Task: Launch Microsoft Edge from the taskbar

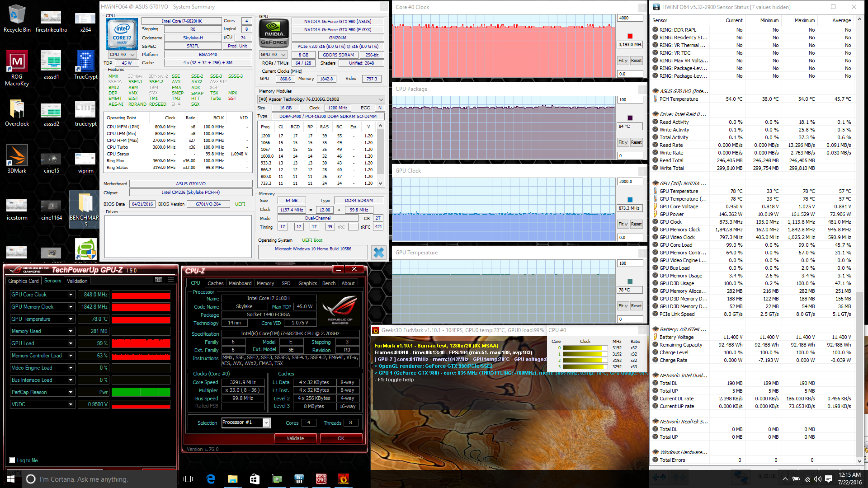Action: click(x=211, y=479)
